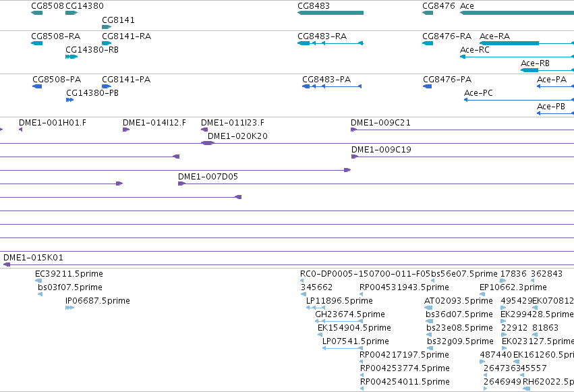Select the bs03f07.5prime EST

pos(40,294)
